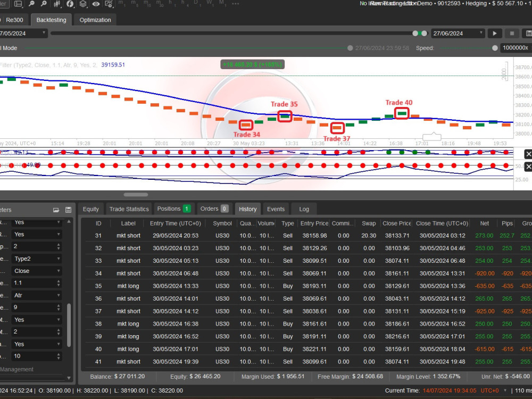Select the D1 timeframe

tap(196, 3)
